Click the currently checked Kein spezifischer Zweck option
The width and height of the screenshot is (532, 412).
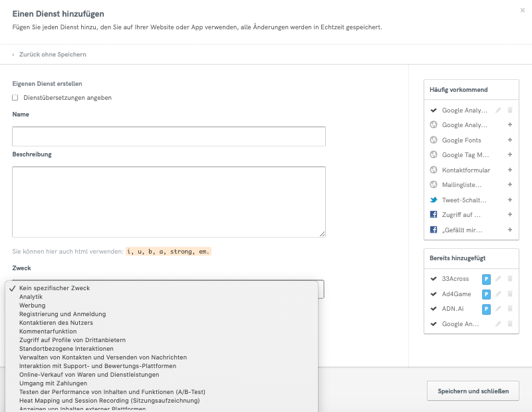coord(53,288)
